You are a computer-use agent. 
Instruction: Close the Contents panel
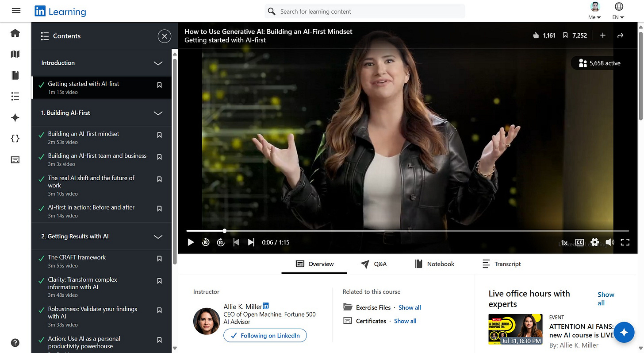(164, 36)
